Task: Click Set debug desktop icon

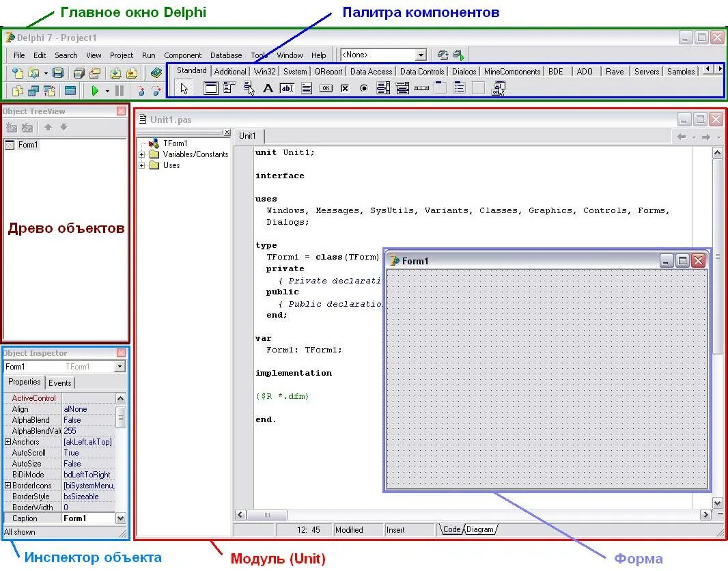Action: coord(459,55)
